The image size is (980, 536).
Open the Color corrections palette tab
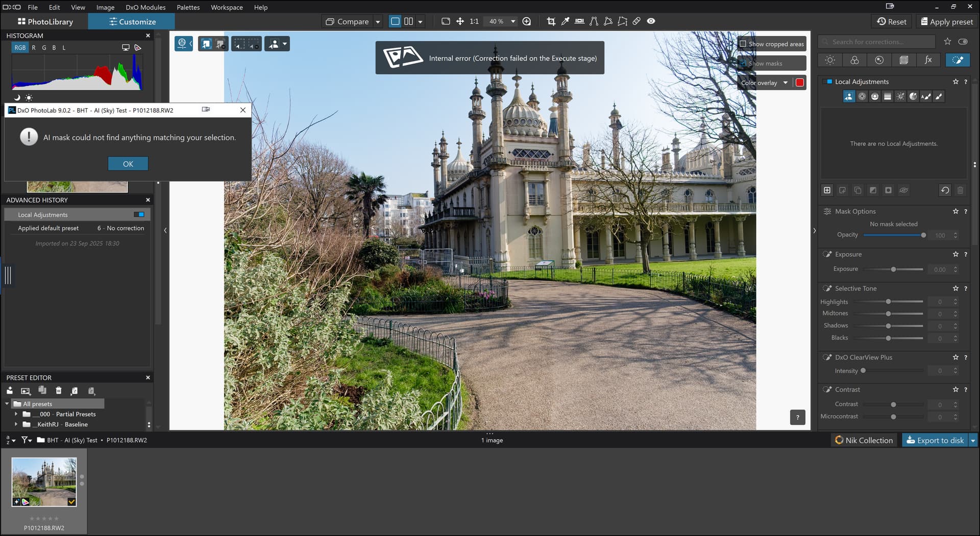coord(854,60)
